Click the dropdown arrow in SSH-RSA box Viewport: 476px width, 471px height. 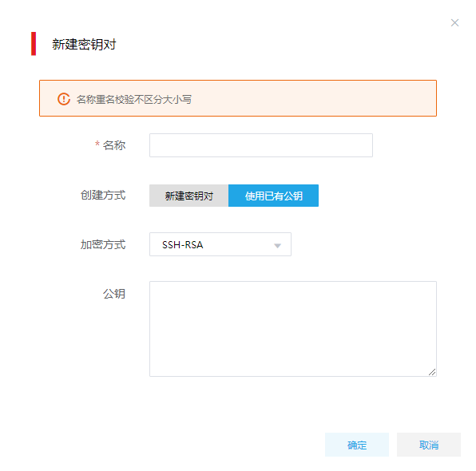tap(277, 246)
